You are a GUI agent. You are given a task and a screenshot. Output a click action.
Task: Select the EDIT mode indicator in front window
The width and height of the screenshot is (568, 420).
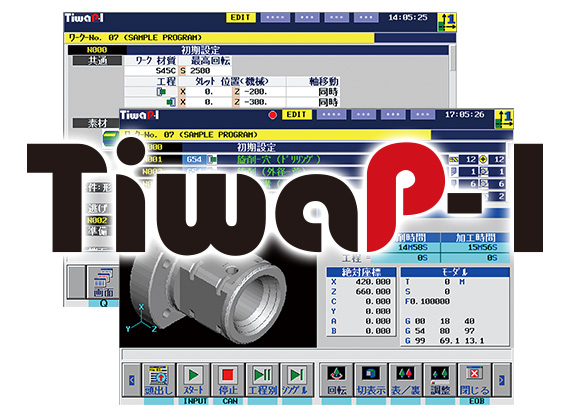point(296,115)
